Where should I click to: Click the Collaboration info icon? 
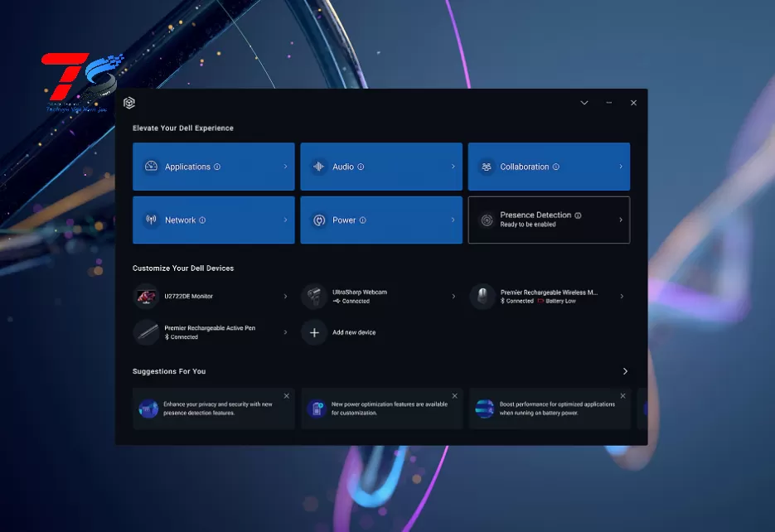555,167
